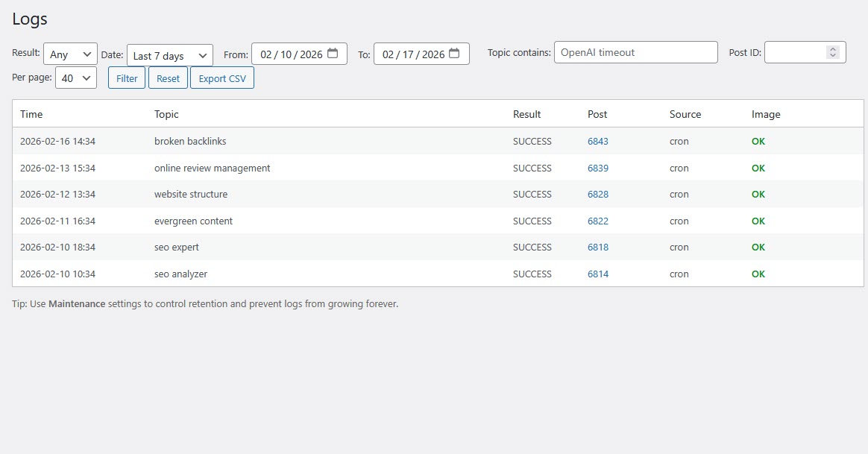This screenshot has height=454, width=868.
Task: Open post 6822 link
Action: click(597, 221)
